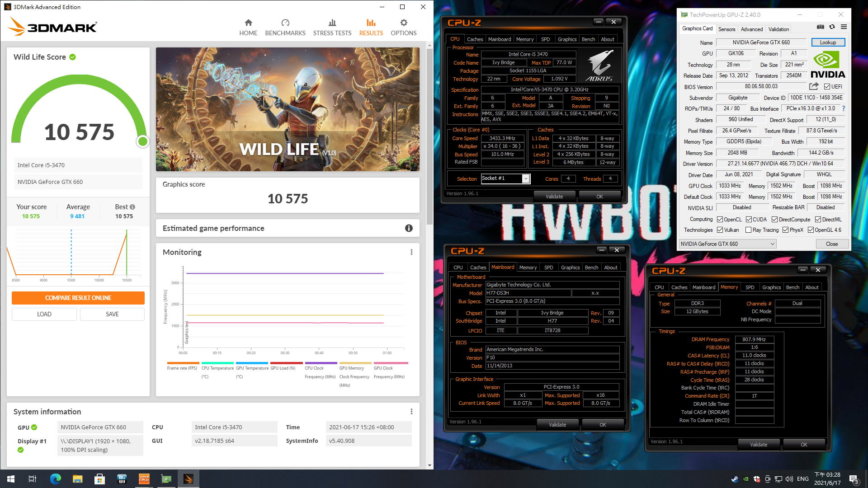Open notification center in taskbar
Viewport: 868px width, 488px height.
pos(854,479)
